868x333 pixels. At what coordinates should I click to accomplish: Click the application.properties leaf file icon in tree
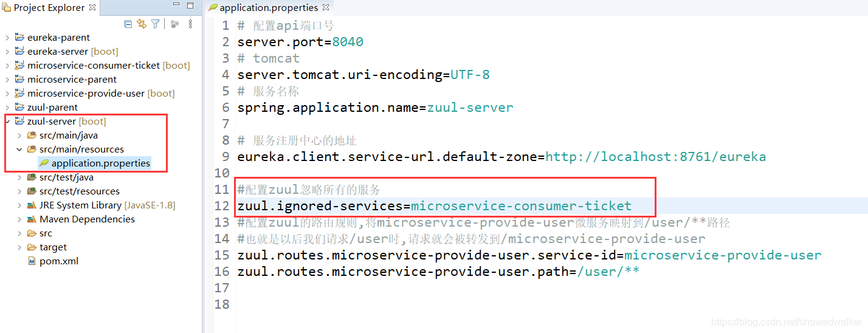tap(44, 163)
